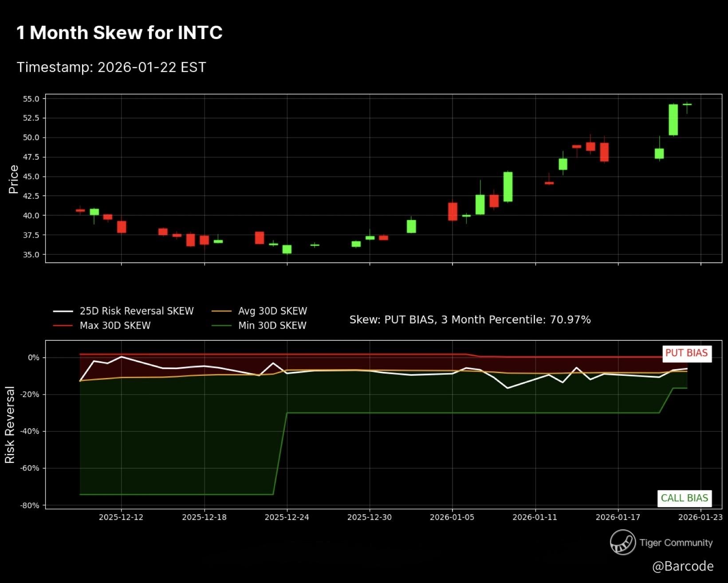Select the "Min 30D SKEW" legend label

tap(272, 326)
